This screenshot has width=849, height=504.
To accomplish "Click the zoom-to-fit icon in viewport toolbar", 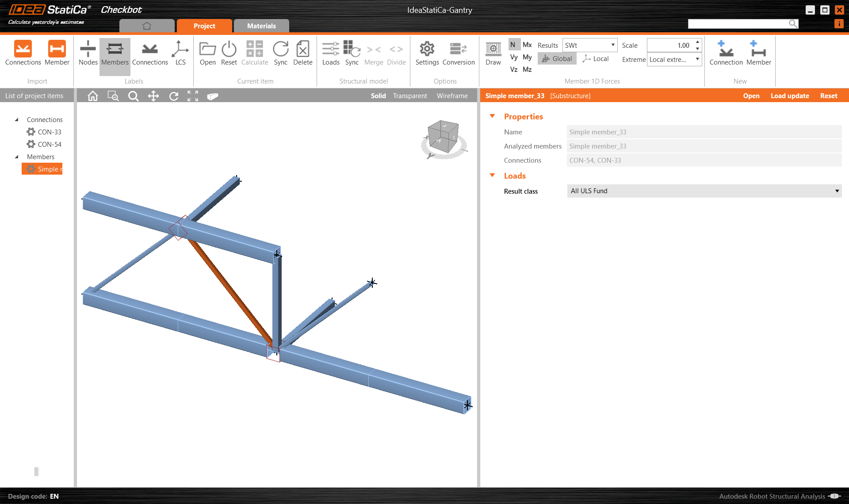I will point(193,96).
